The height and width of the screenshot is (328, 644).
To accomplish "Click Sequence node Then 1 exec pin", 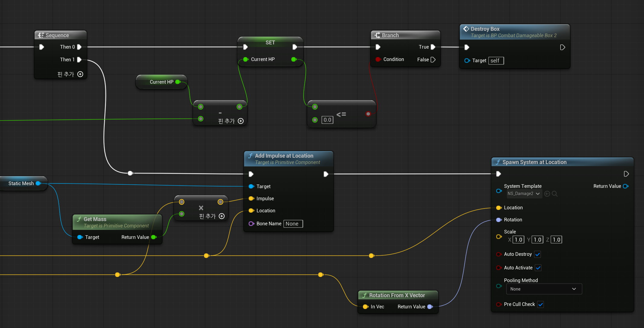I will click(79, 59).
